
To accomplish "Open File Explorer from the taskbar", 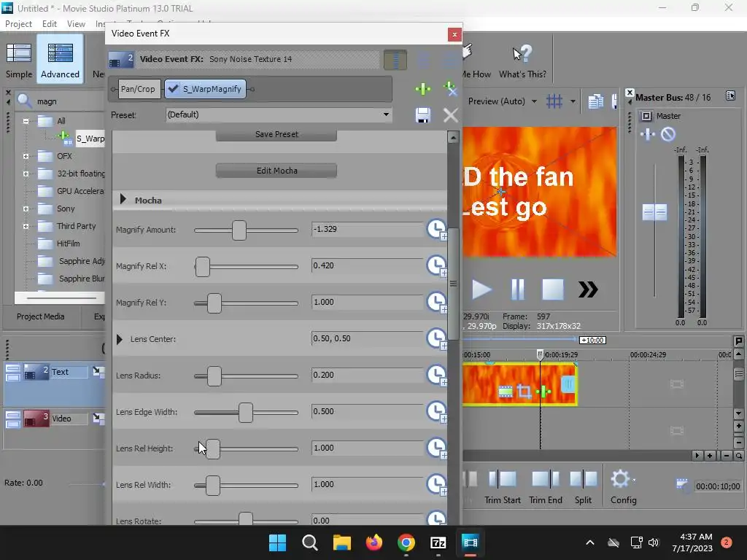I will tap(341, 542).
